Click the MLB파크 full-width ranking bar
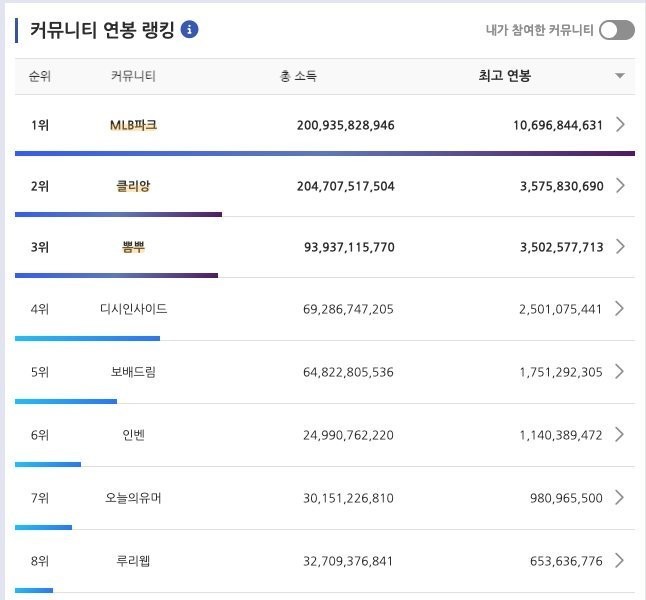 pyautogui.click(x=325, y=153)
